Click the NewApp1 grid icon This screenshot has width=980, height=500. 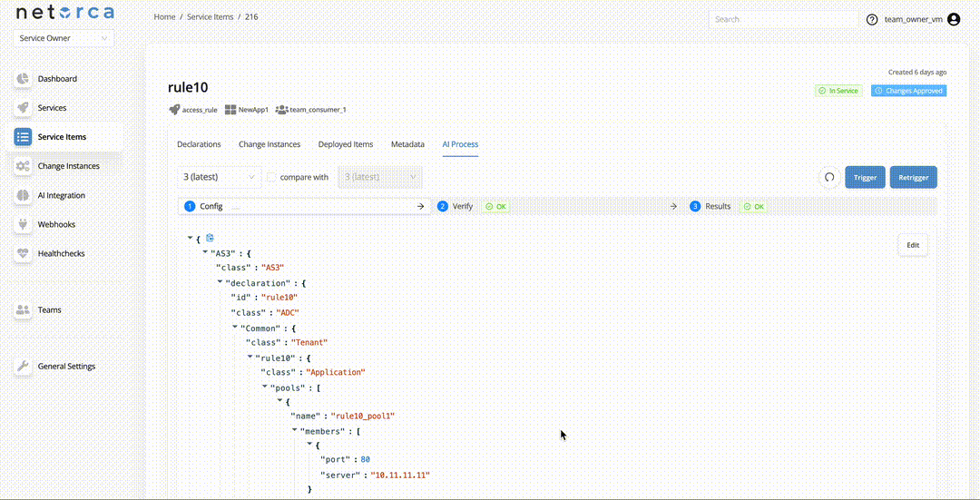pyautogui.click(x=230, y=110)
